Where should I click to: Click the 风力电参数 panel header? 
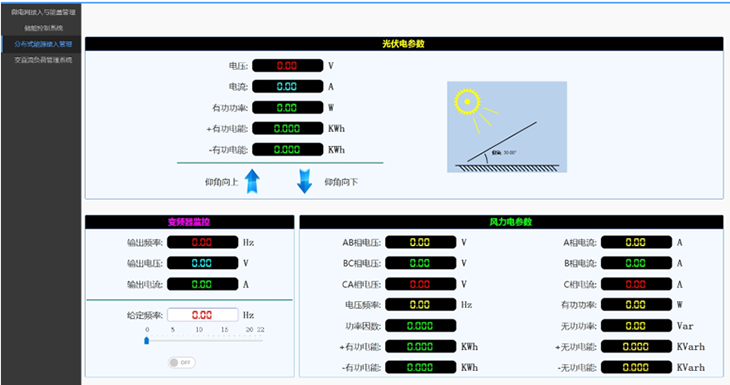point(511,222)
